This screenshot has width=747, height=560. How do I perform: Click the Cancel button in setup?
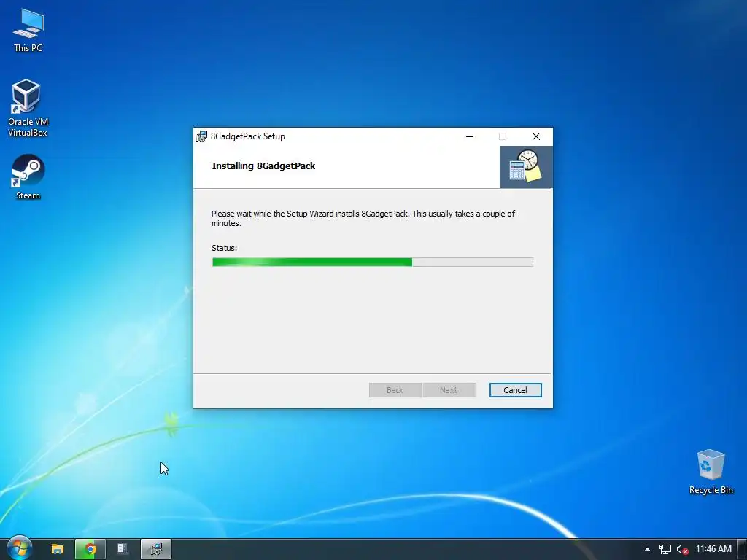(x=515, y=390)
